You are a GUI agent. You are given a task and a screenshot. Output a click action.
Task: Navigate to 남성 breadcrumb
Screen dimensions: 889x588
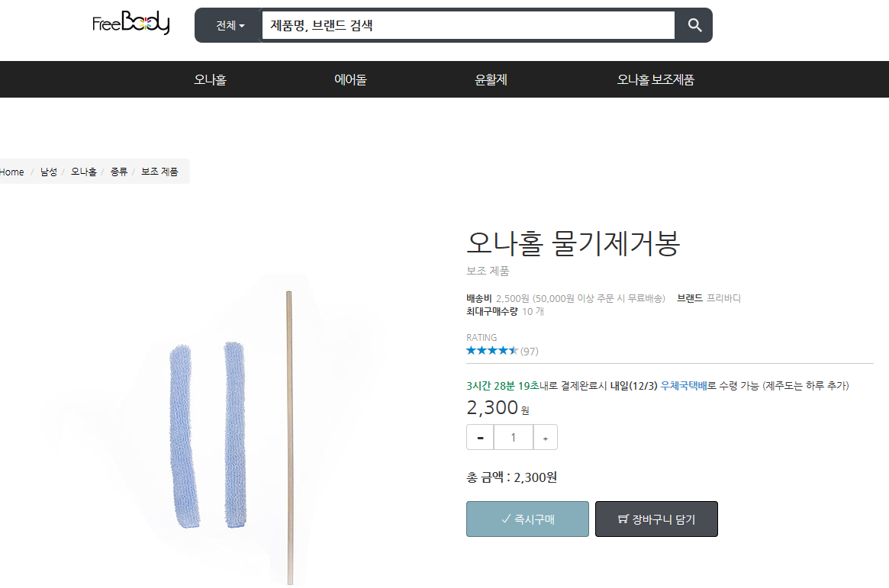pyautogui.click(x=49, y=172)
